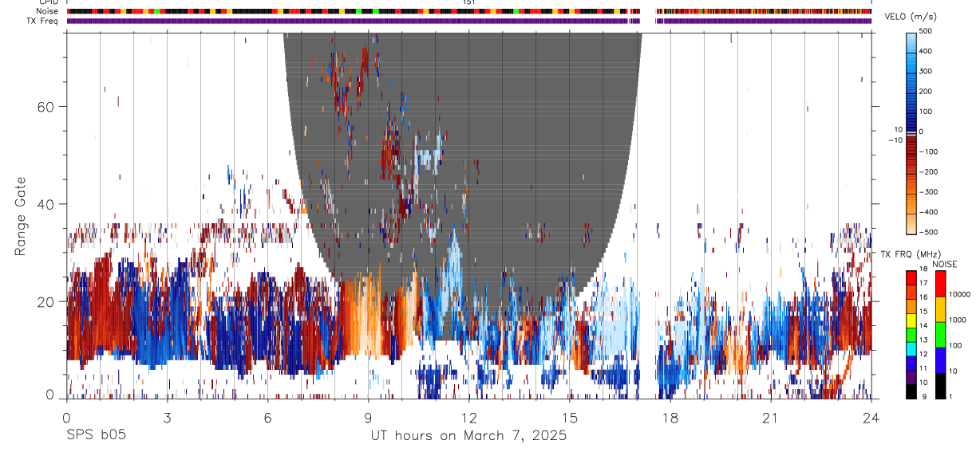This screenshot has height=452, width=980.
Task: Click the 24 tick on UT hours axis
Action: coord(871,416)
